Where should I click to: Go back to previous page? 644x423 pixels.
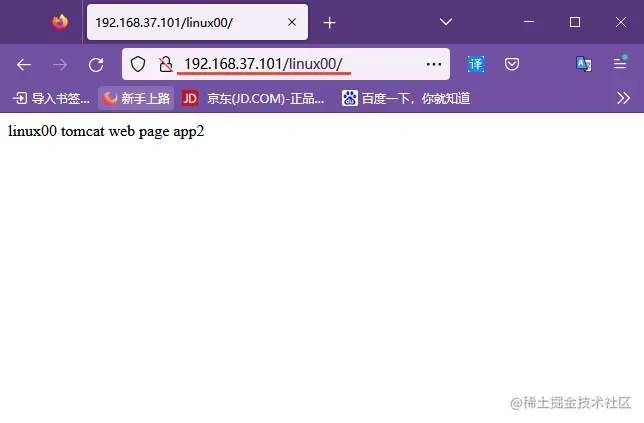(24, 64)
